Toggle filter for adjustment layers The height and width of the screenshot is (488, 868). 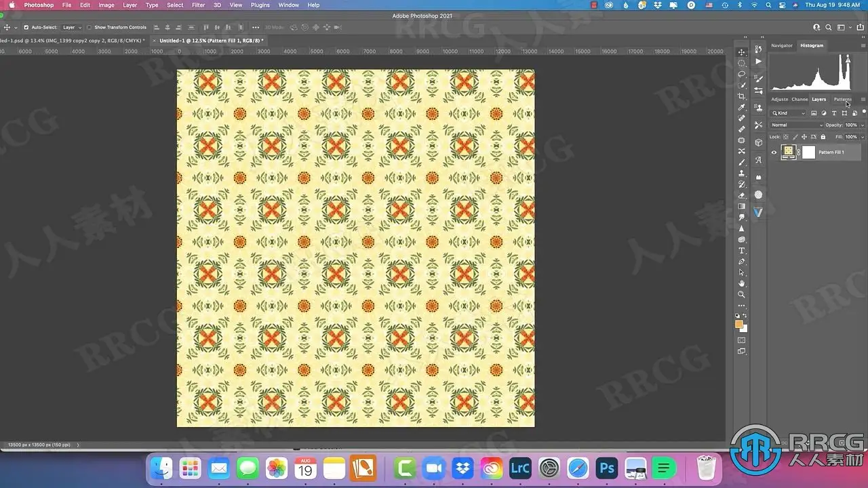tap(824, 113)
